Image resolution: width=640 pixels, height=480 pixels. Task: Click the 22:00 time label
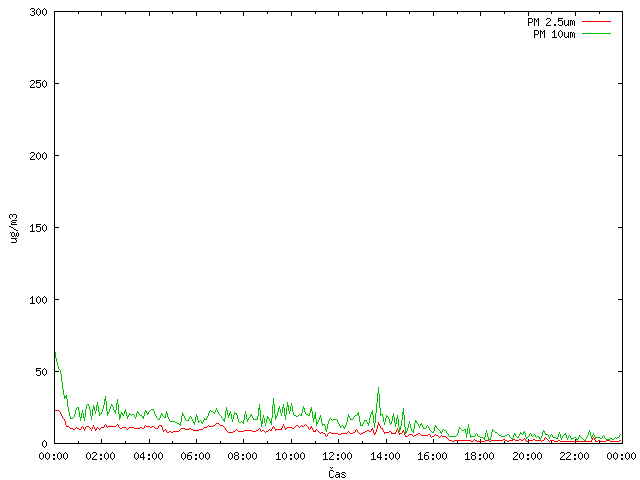click(574, 456)
